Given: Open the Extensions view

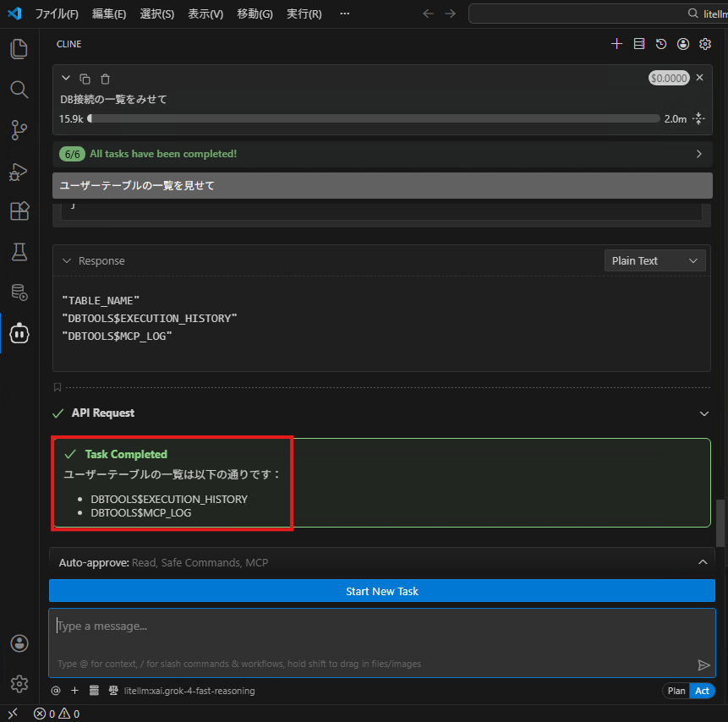Looking at the screenshot, I should pyautogui.click(x=19, y=211).
